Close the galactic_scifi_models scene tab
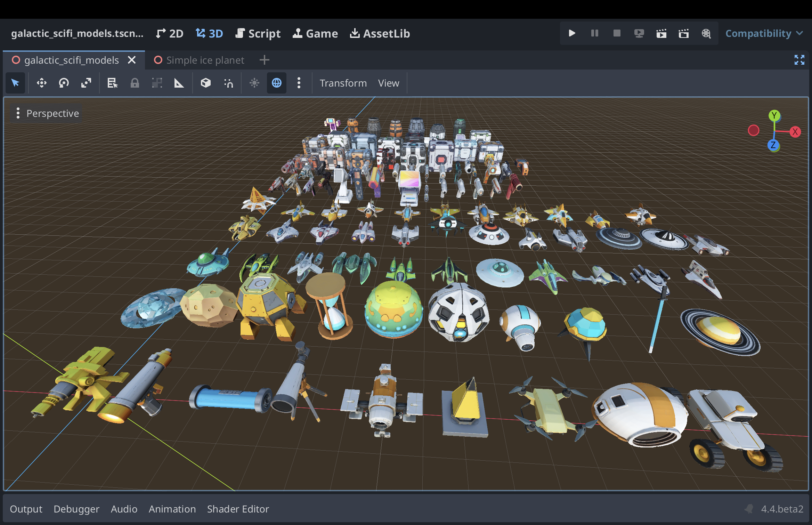Viewport: 812px width, 525px height. [x=132, y=60]
